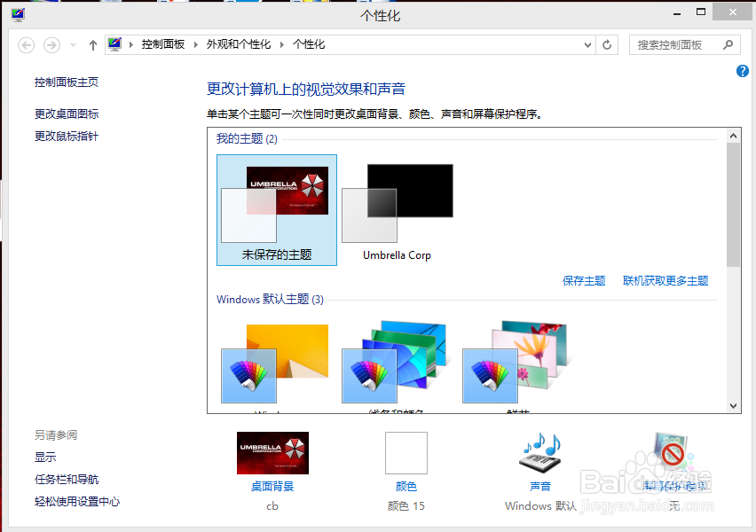Expand chevron after 控制面板 breadcrumb
This screenshot has width=756, height=532.
196,45
